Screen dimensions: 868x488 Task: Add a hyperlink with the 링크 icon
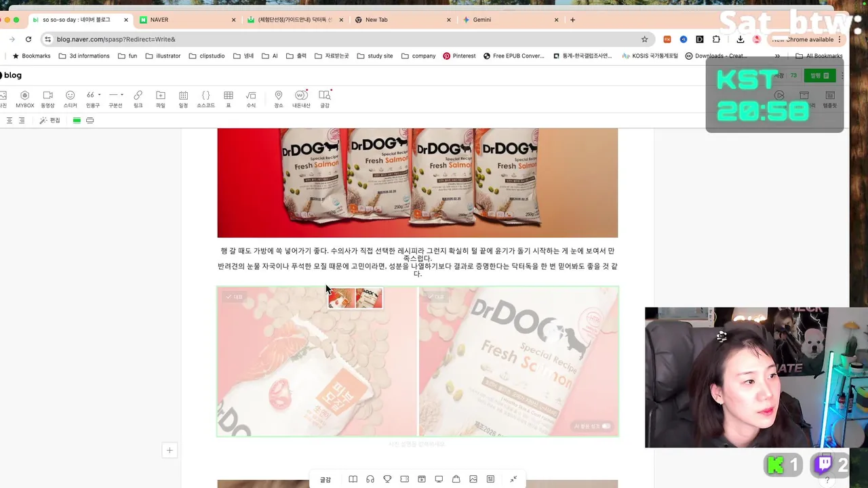click(138, 99)
